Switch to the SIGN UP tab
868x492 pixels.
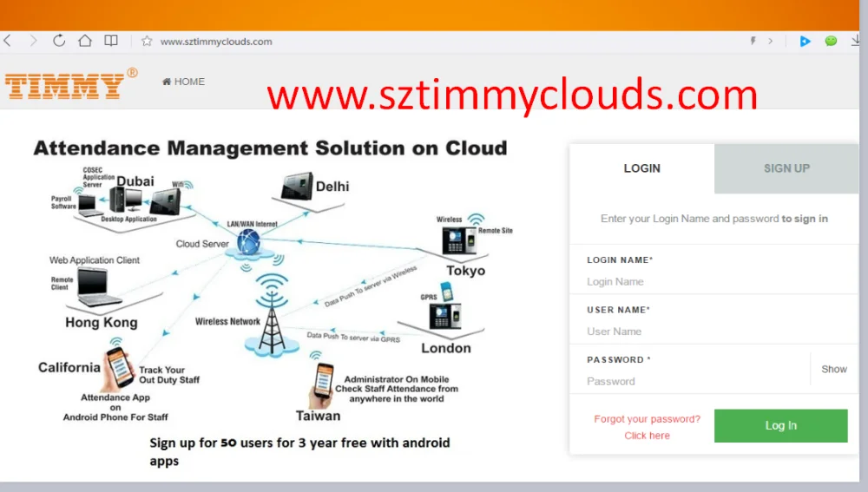pyautogui.click(x=786, y=168)
